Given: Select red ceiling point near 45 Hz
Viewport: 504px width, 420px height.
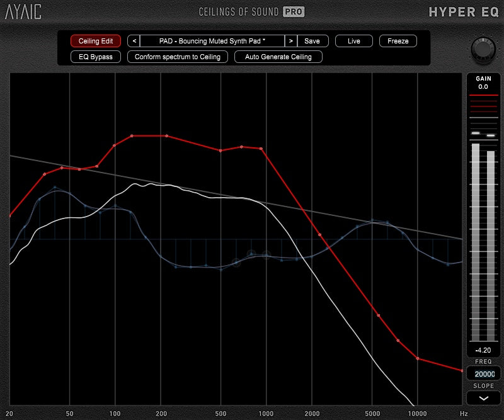Looking at the screenshot, I should pyautogui.click(x=62, y=167).
